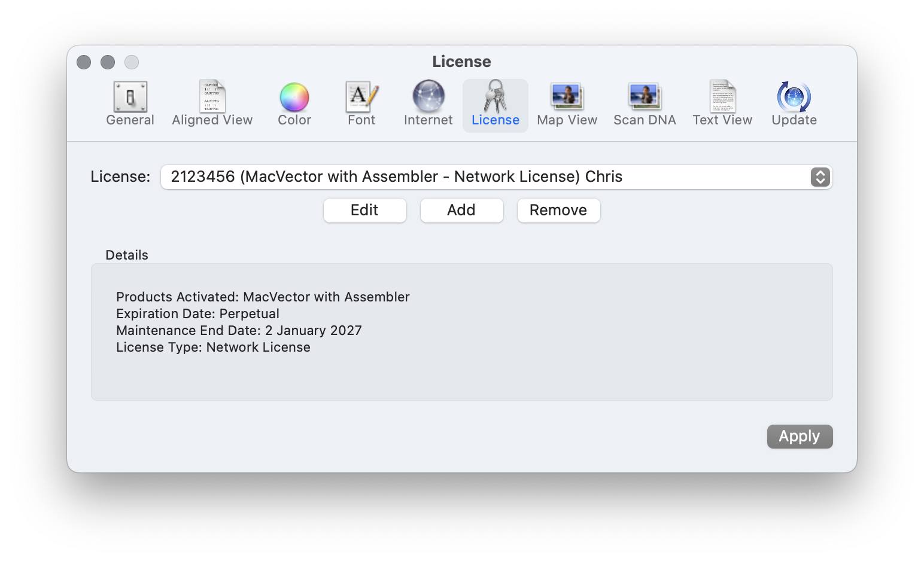Edit the selected license
This screenshot has width=924, height=561.
(x=364, y=210)
